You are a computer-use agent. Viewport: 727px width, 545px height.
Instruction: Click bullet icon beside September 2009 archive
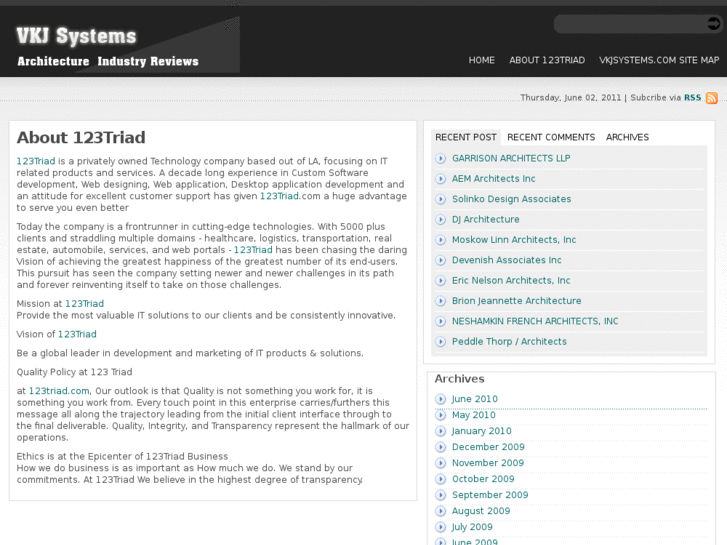tap(440, 495)
